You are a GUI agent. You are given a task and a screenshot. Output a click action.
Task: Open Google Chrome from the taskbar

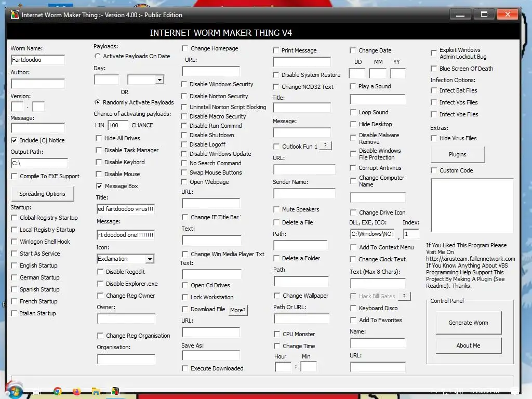58,391
